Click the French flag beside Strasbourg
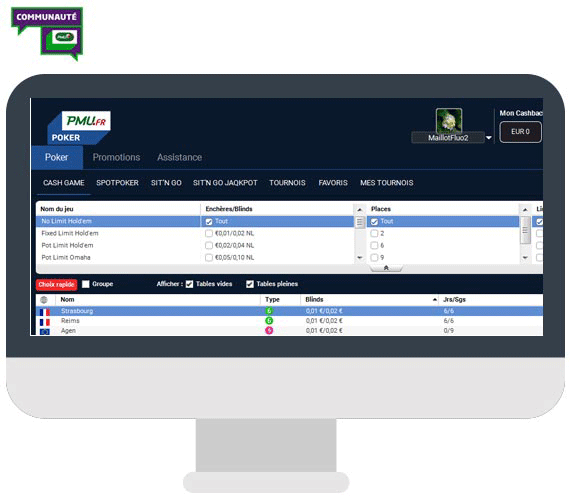Screen dimensions: 570x500 [45, 312]
